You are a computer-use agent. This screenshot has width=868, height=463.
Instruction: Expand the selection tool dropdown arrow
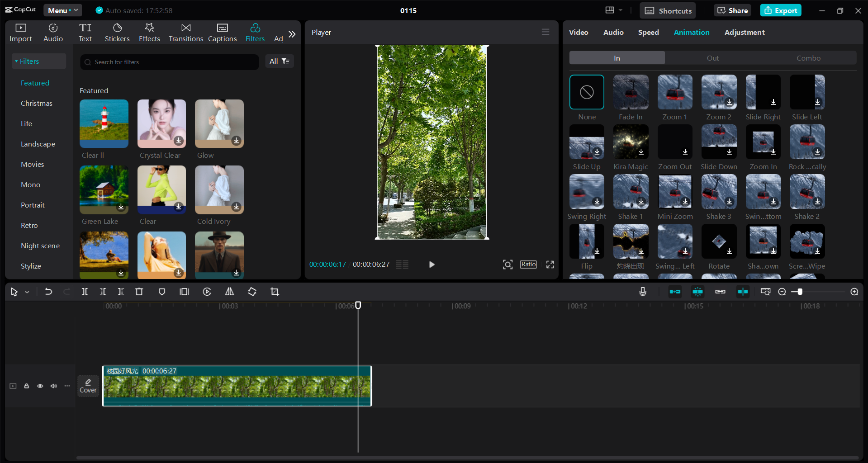tap(26, 292)
